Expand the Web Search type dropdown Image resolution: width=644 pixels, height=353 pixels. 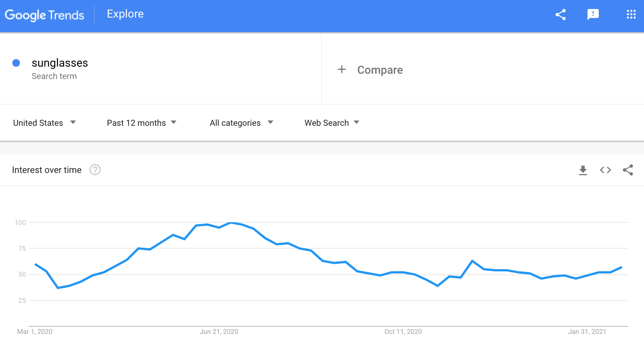tap(332, 123)
